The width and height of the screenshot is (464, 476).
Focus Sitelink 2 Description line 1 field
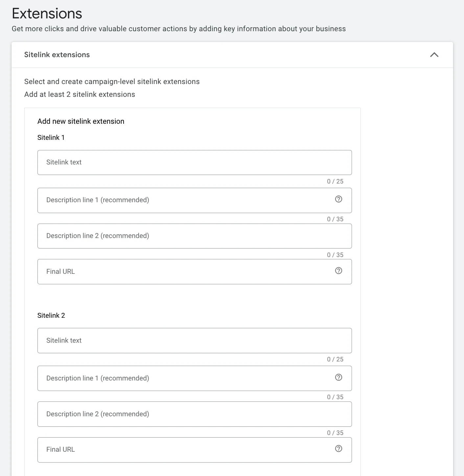195,378
